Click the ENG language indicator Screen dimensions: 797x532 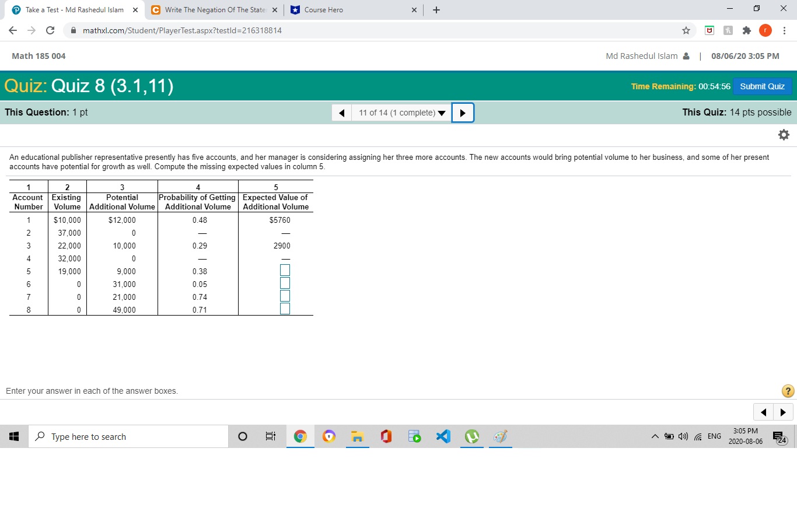pos(714,436)
